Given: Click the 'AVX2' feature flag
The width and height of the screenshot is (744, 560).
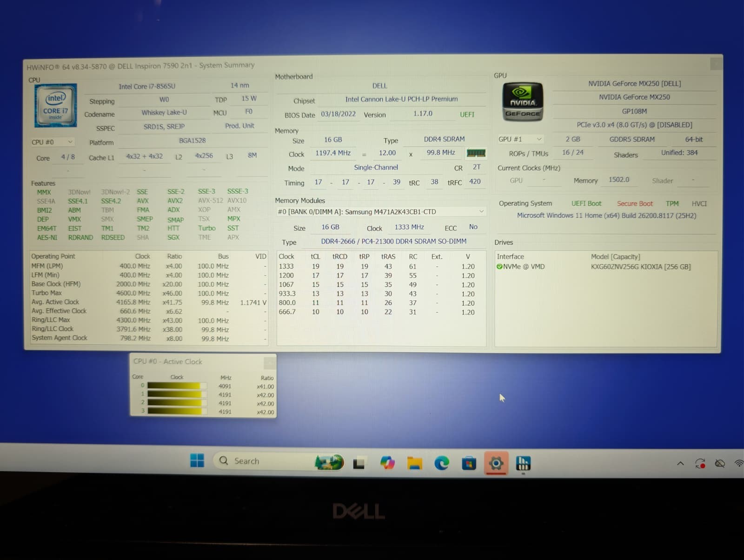Looking at the screenshot, I should tap(175, 201).
